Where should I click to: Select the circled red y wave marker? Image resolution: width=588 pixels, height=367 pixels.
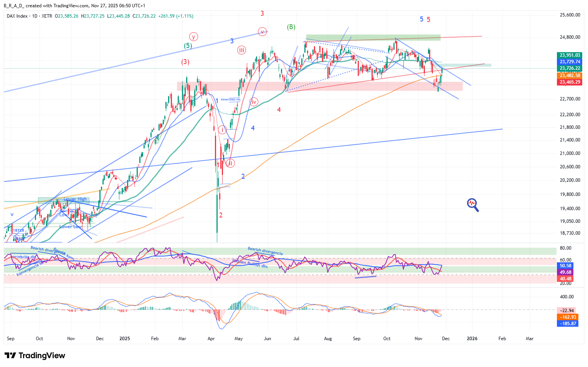(x=193, y=37)
